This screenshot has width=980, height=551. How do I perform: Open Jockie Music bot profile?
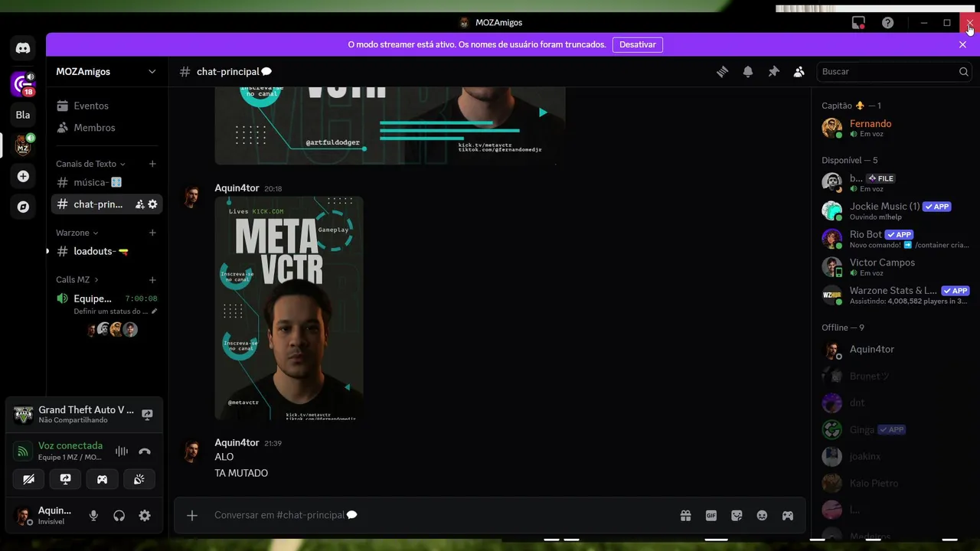[x=895, y=210]
